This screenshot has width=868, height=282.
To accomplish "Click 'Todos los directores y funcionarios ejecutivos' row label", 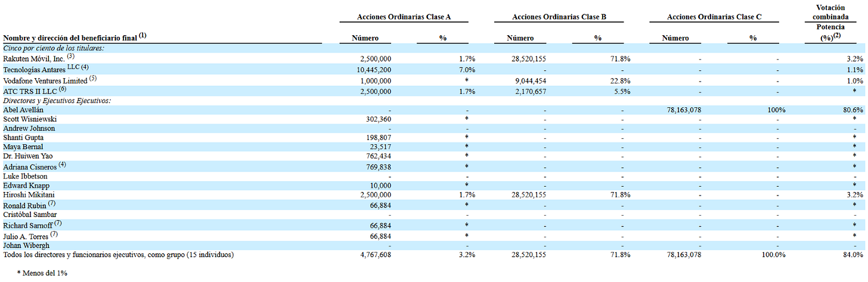I will click(x=118, y=255).
